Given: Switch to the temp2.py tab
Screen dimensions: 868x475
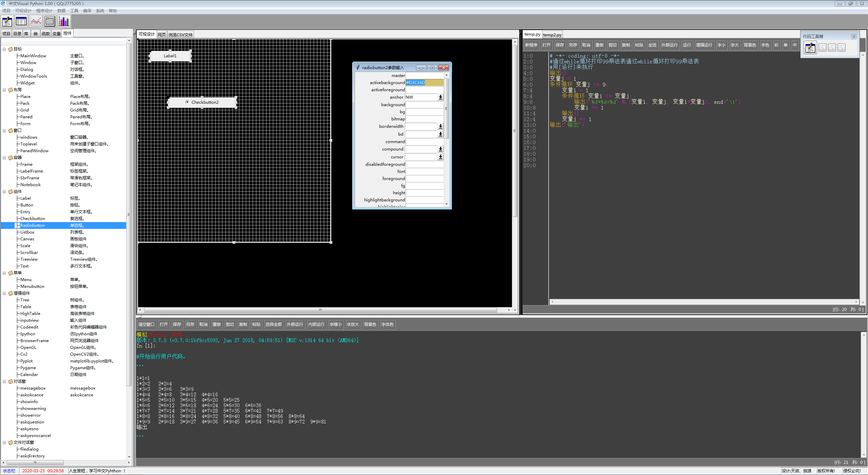Looking at the screenshot, I should 552,35.
